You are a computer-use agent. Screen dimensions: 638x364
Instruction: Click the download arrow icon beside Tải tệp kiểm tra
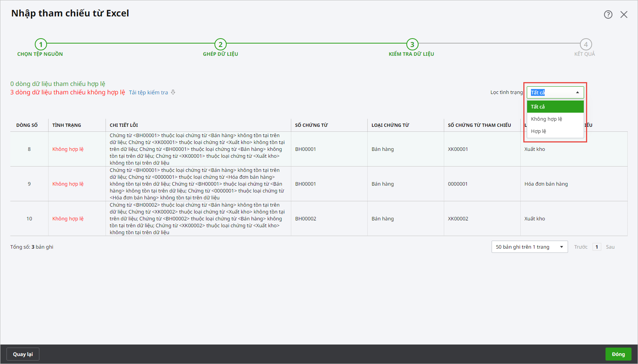point(173,92)
